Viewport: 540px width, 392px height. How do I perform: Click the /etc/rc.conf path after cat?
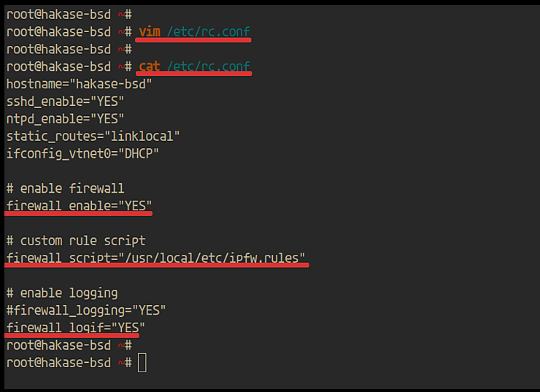(x=208, y=66)
